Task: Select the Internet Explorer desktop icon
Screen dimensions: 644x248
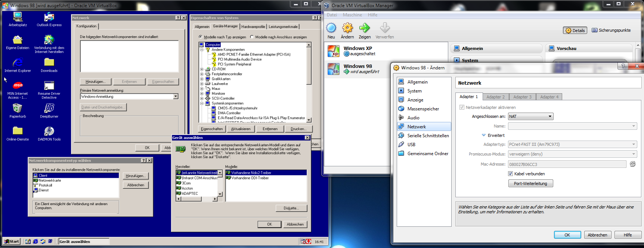Action: 18,65
